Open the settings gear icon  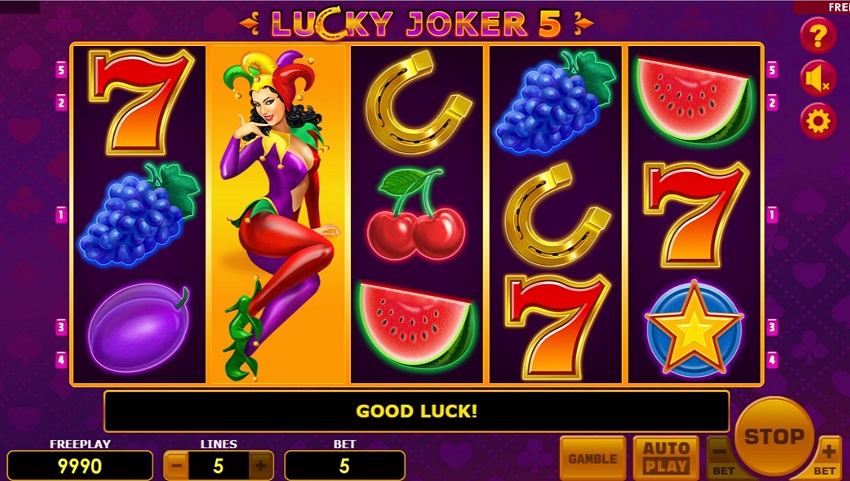point(818,121)
